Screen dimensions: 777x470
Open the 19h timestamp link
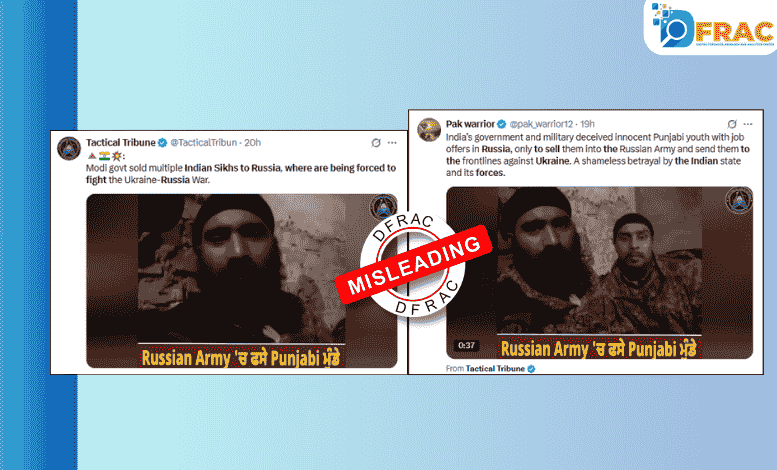click(587, 124)
